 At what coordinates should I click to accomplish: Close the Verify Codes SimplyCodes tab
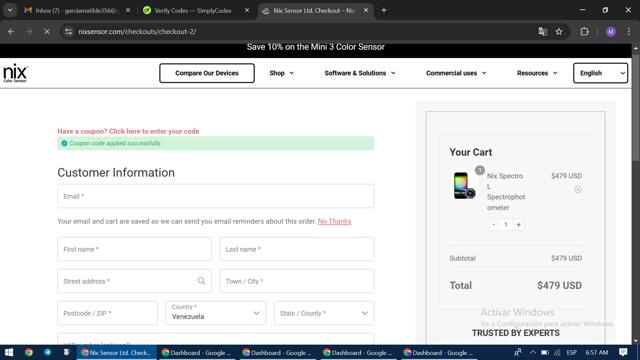(247, 11)
